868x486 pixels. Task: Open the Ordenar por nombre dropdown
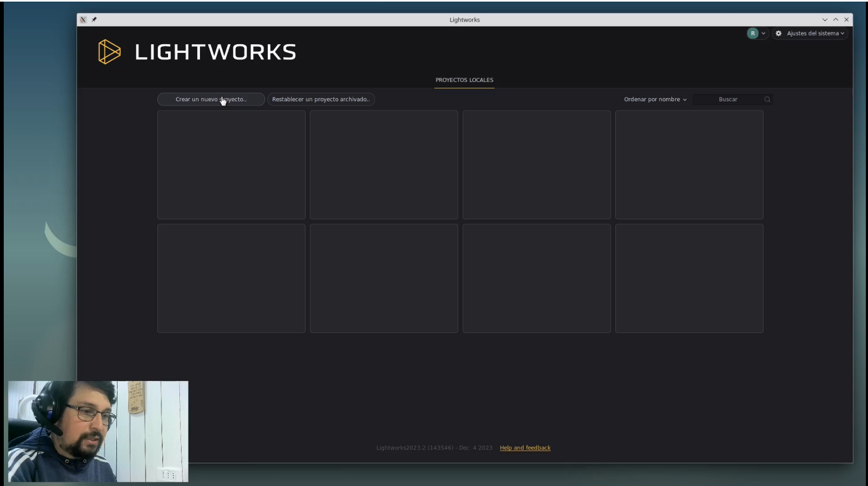point(655,99)
